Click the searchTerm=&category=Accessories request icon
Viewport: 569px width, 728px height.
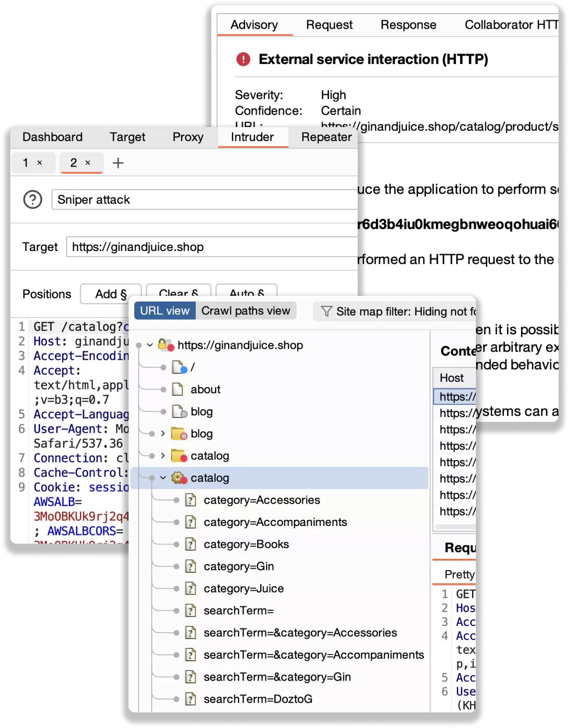191,633
